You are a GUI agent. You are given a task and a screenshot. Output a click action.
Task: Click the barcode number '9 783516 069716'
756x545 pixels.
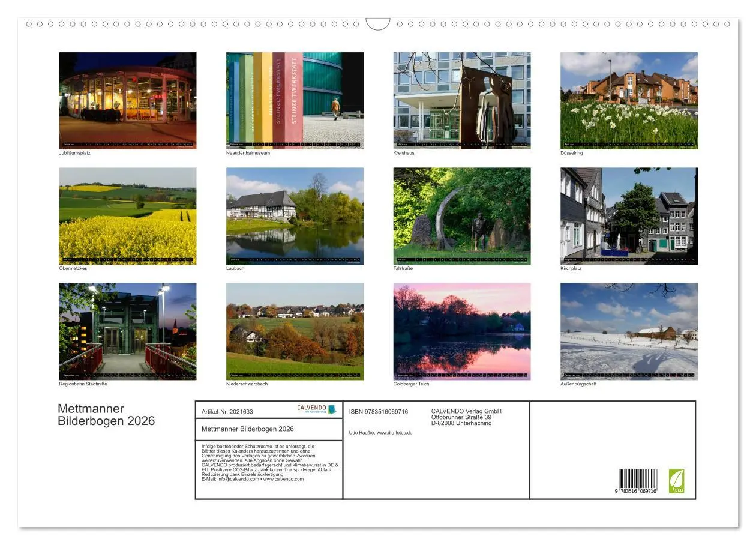tap(637, 492)
